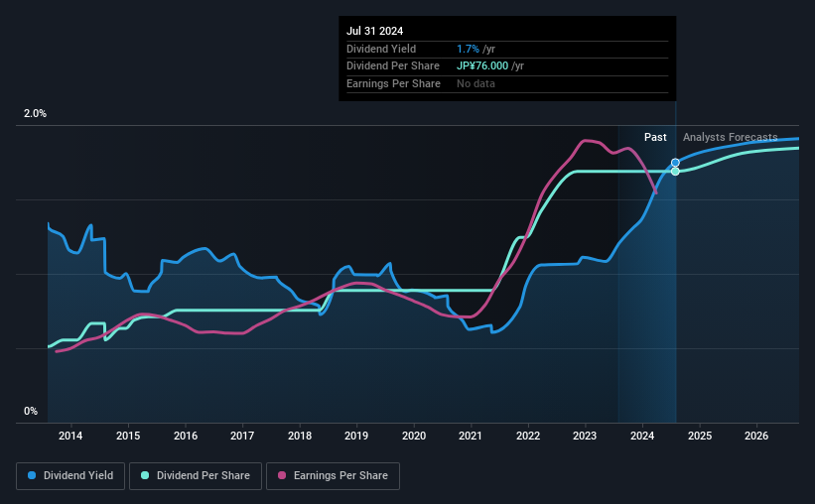Click the '1.7%' dividend yield value
815x504 pixels.
468,49
